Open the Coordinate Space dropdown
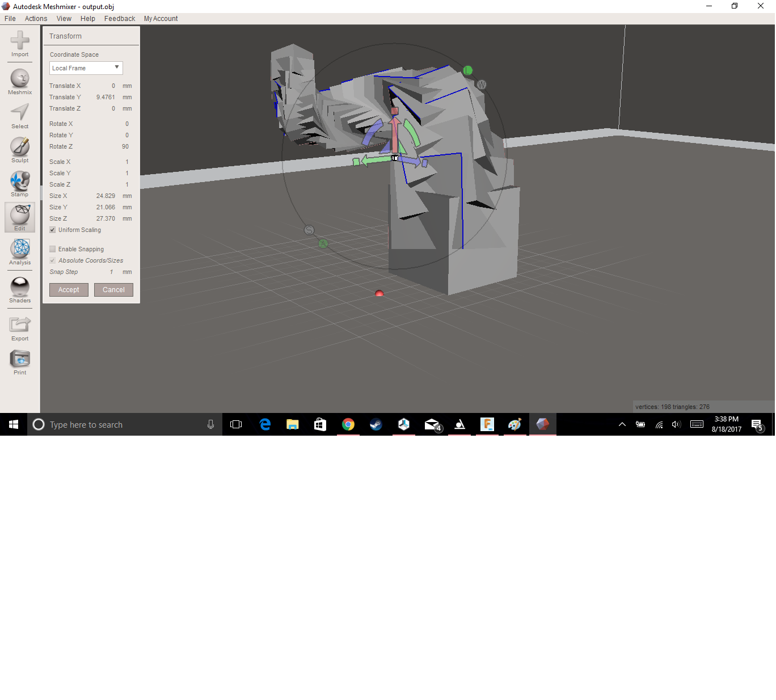Image resolution: width=776 pixels, height=700 pixels. pos(86,68)
